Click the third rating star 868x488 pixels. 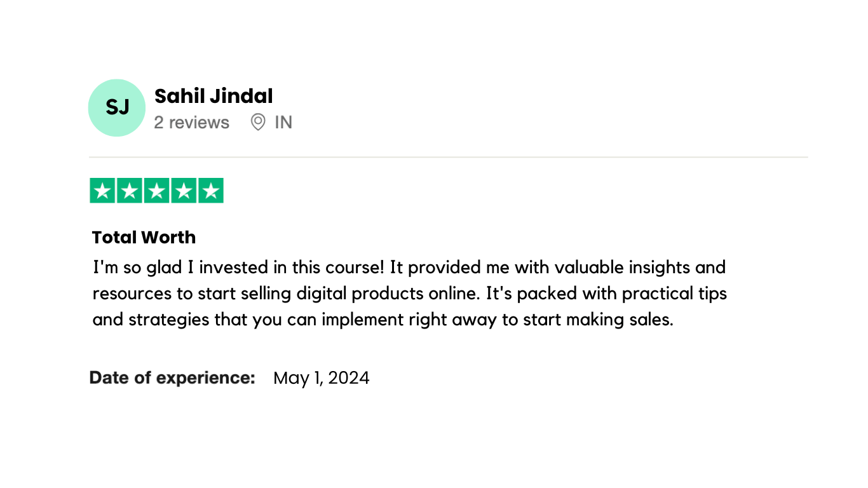tap(156, 191)
